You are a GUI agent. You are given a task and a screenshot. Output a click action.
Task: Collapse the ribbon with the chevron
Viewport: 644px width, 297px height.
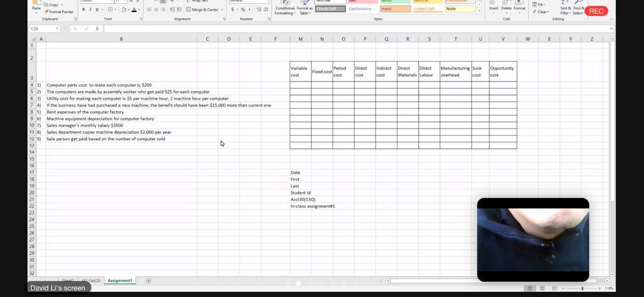611,19
